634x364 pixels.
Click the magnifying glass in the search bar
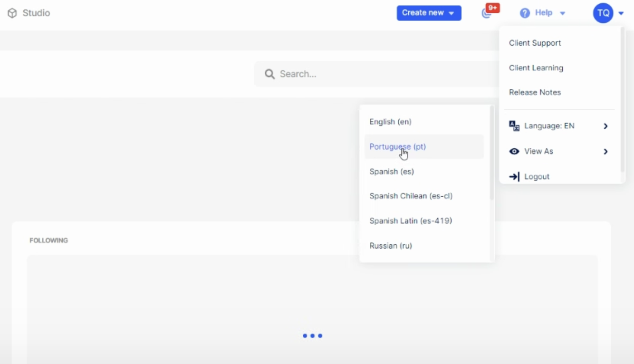tap(269, 74)
